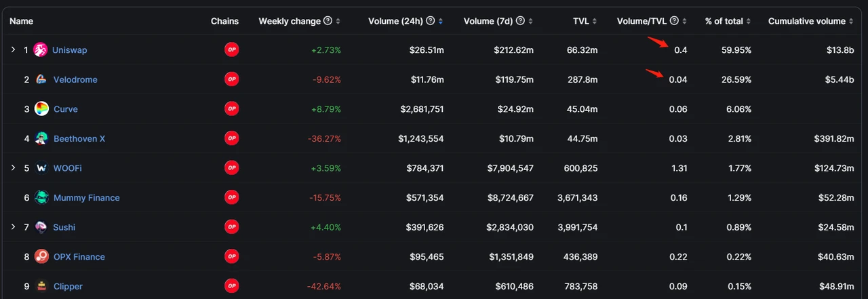This screenshot has height=299, width=868.
Task: Click the WOOFi logo icon
Action: pyautogui.click(x=41, y=167)
